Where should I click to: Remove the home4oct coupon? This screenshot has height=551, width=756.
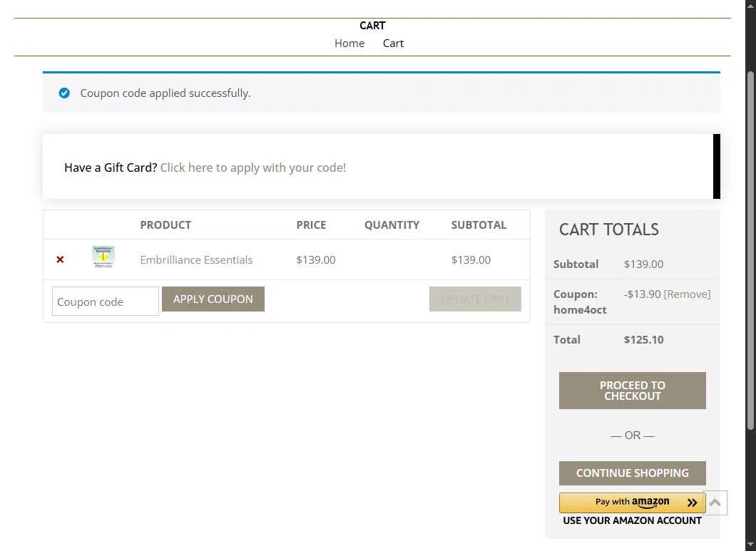687,294
